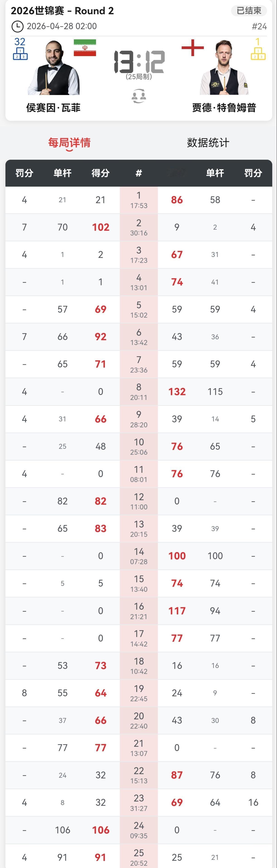Tap the clock icon beside match time

pyautogui.click(x=17, y=26)
